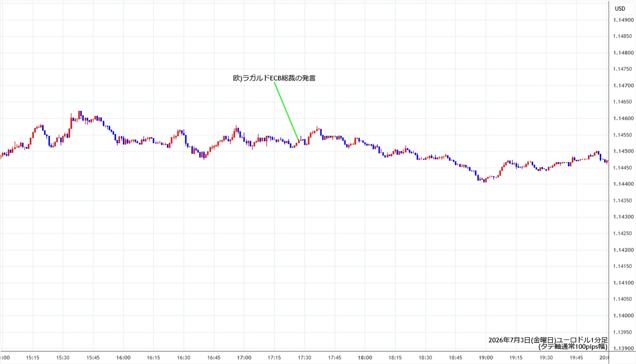This screenshot has height=364, width=636.
Task: Click the 18:30 time axis label
Action: [x=425, y=358]
